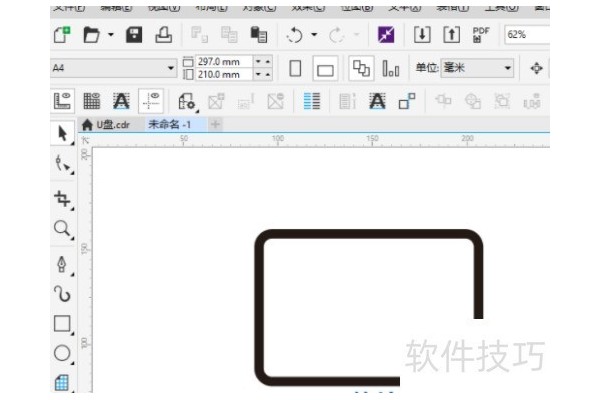Toggle rulers display icon
The height and width of the screenshot is (400, 600).
pyautogui.click(x=62, y=101)
